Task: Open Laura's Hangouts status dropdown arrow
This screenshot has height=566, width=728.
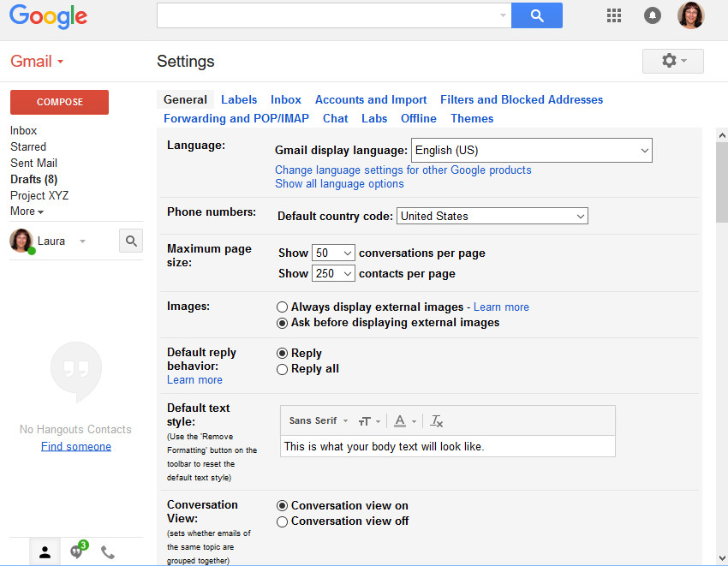Action: point(82,241)
